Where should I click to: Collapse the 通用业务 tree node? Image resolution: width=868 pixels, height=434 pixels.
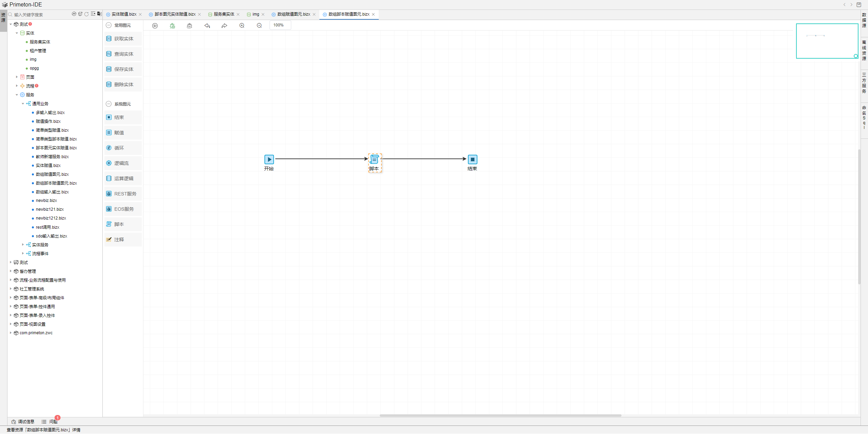[x=23, y=103]
